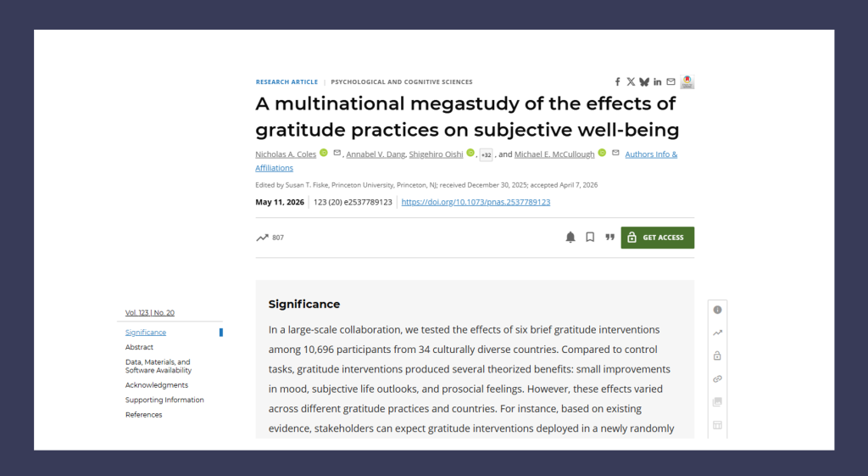View the 807 article metrics count
The height and width of the screenshot is (476, 868).
(270, 238)
